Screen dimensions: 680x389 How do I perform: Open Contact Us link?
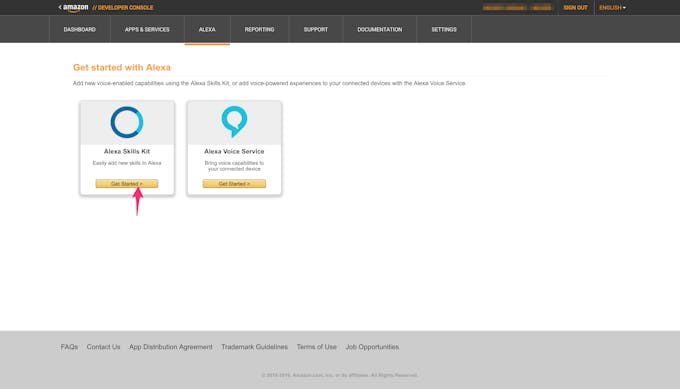(103, 347)
